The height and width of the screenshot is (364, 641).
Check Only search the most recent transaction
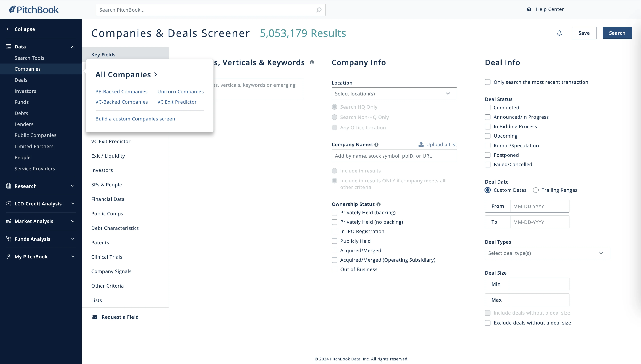(x=488, y=82)
